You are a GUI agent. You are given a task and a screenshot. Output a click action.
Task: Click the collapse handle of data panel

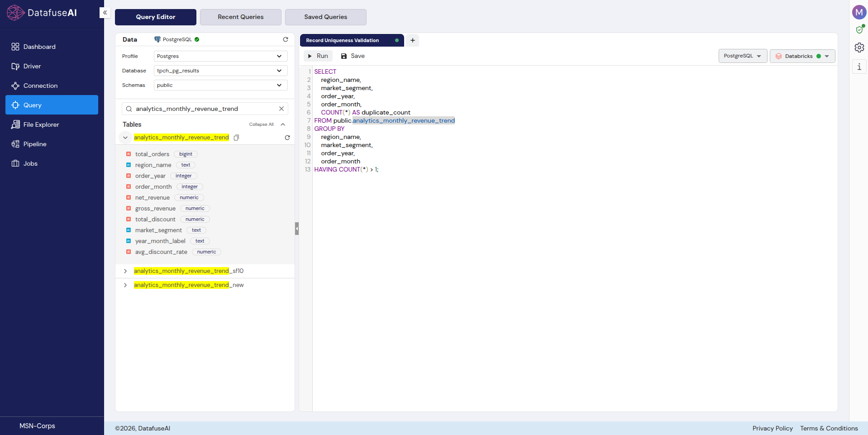pos(297,229)
